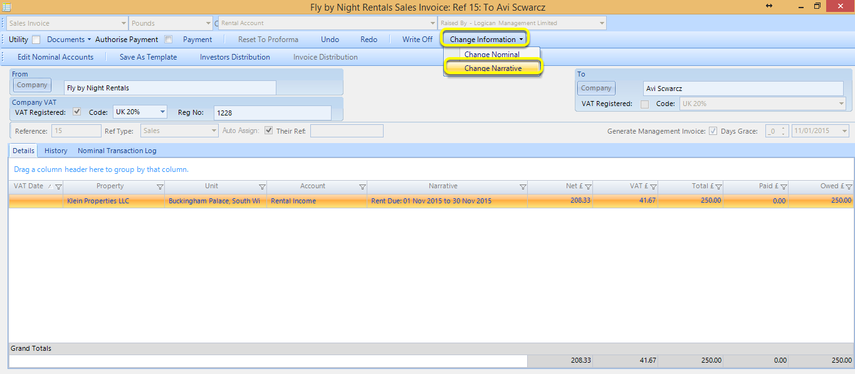Open the Total £ column filter icon
Image resolution: width=855 pixels, height=374 pixels.
719,187
